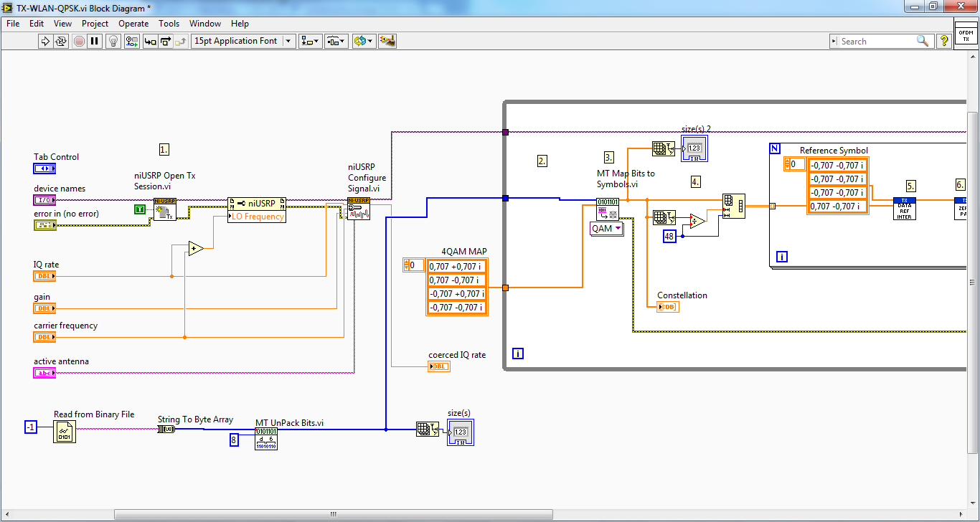The height and width of the screenshot is (522, 980).
Task: Select the error in (no error) terminal
Action: pos(44,225)
